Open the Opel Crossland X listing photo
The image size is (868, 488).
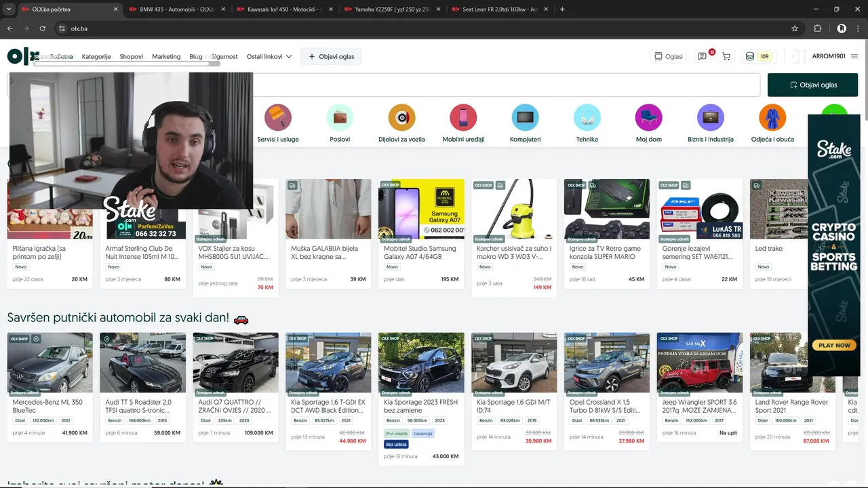(607, 363)
